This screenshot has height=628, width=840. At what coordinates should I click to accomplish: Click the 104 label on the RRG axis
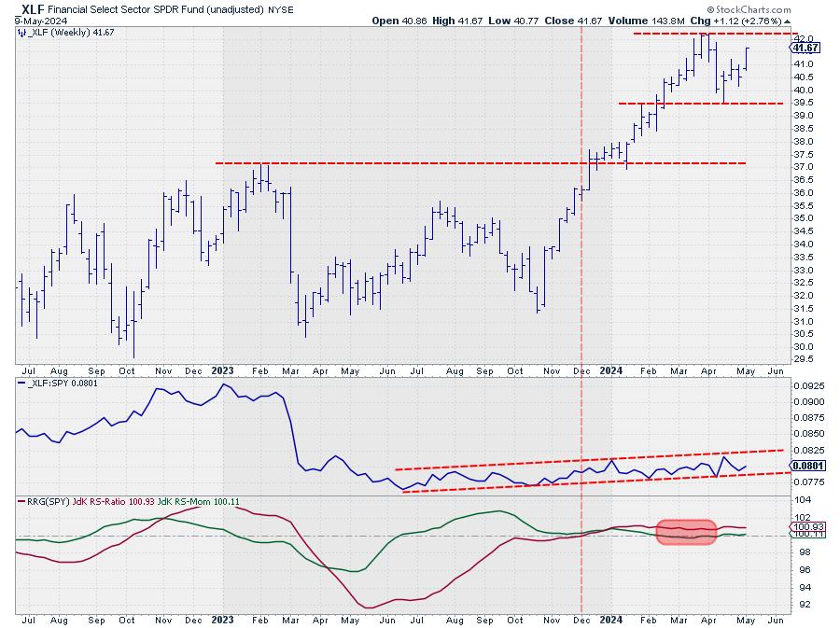(x=801, y=500)
